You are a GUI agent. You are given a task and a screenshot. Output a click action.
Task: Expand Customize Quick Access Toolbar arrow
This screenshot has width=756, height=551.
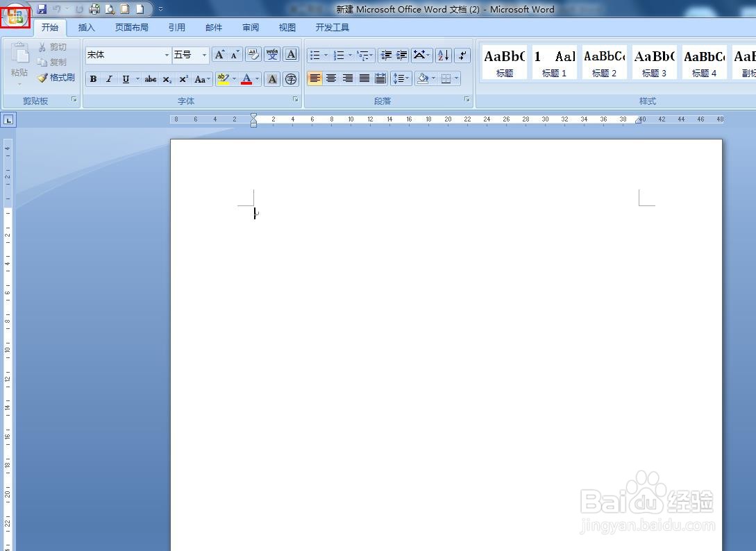point(160,9)
